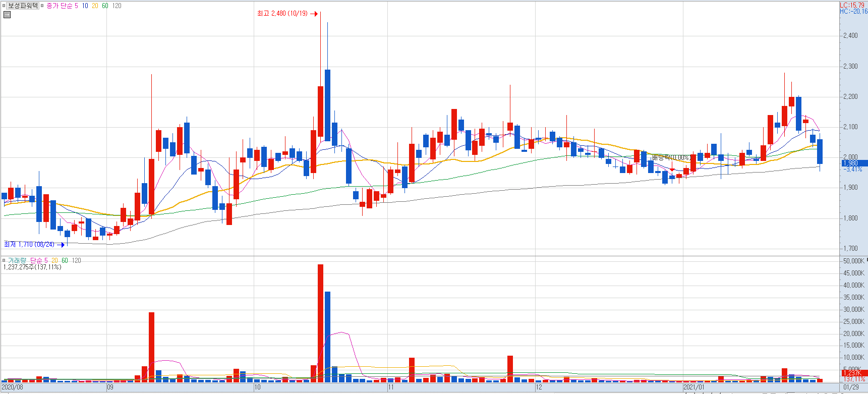Viewport: 868px width, 394px height.
Task: Select the 거래량 volume indicator label
Action: click(x=17, y=261)
